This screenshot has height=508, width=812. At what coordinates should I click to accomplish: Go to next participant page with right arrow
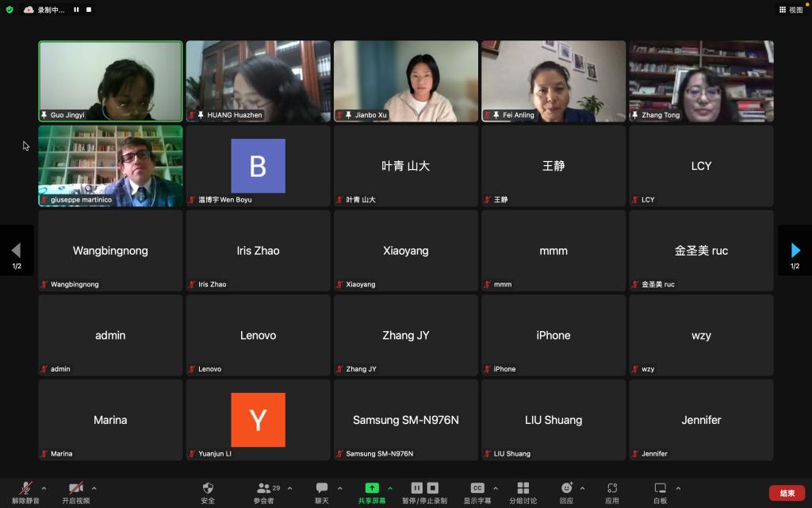(795, 251)
